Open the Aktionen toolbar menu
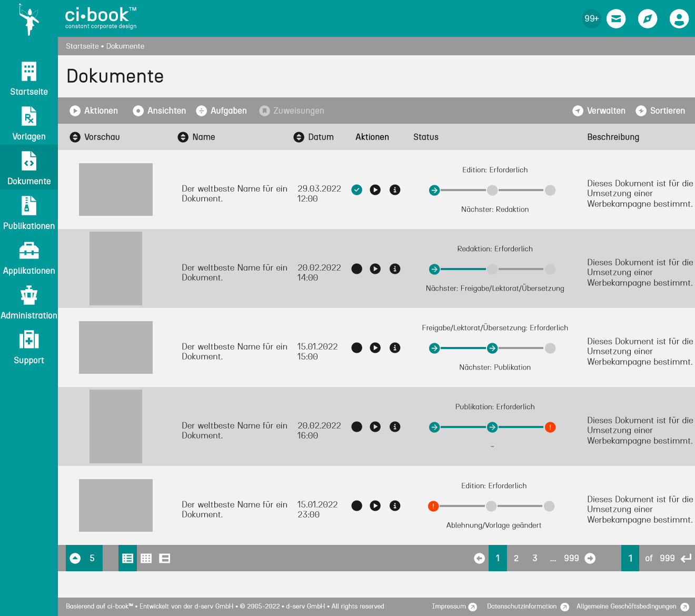The image size is (695, 616). pos(94,111)
